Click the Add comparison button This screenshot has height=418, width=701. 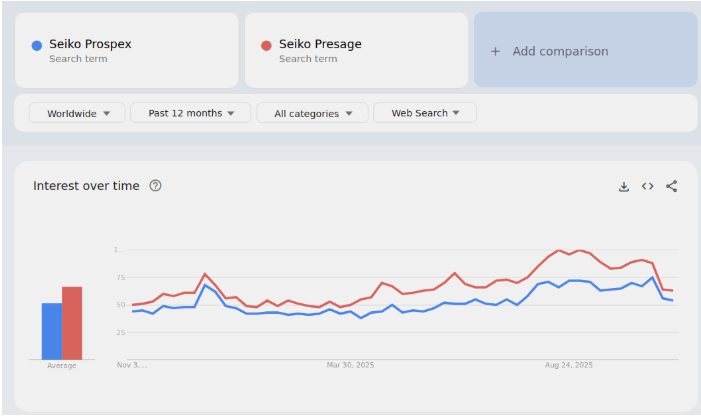(x=585, y=51)
